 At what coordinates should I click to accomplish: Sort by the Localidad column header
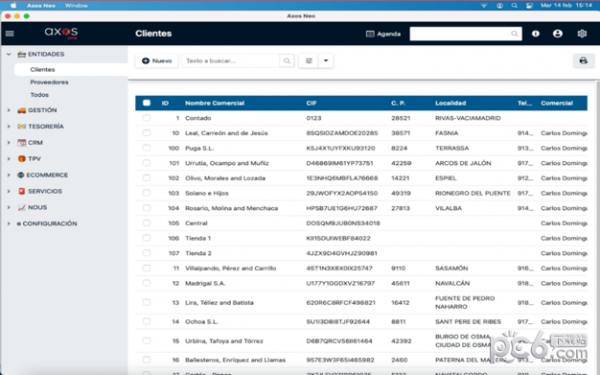450,103
